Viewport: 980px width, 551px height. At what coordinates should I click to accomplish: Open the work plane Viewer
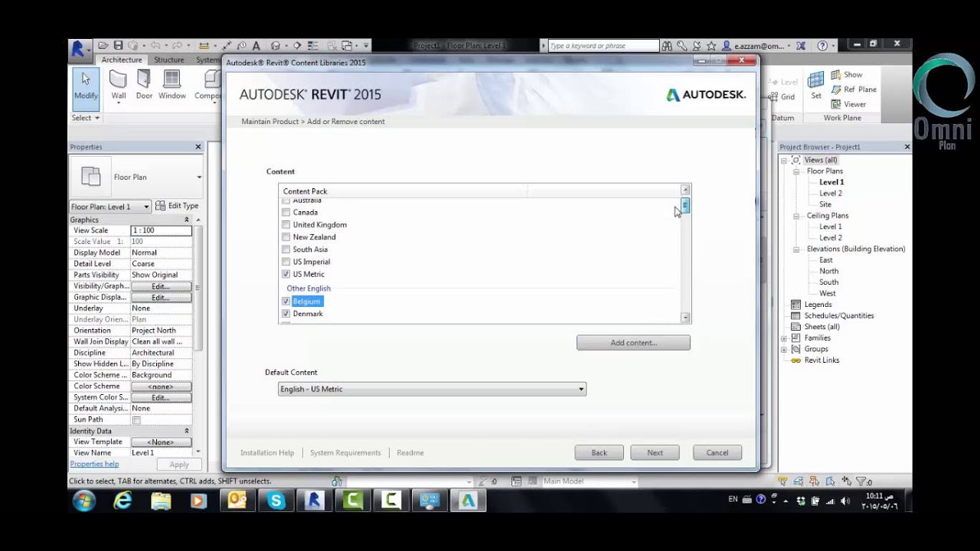pyautogui.click(x=848, y=104)
